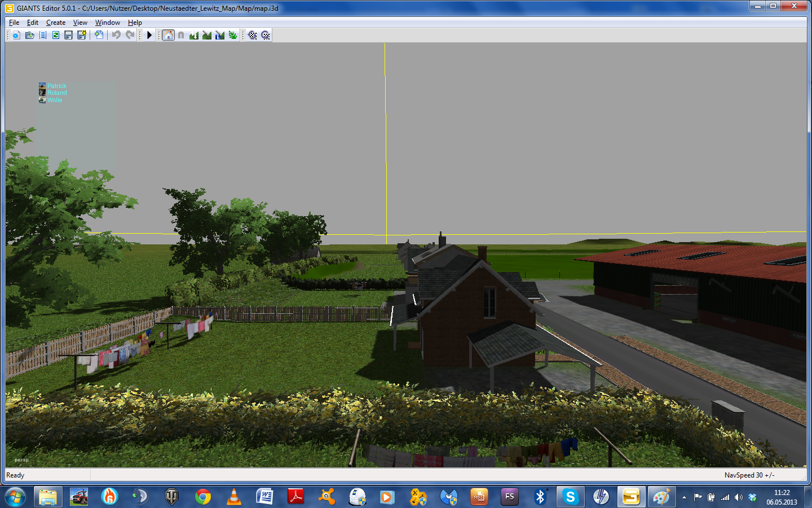Click the import file plus icon

point(99,35)
